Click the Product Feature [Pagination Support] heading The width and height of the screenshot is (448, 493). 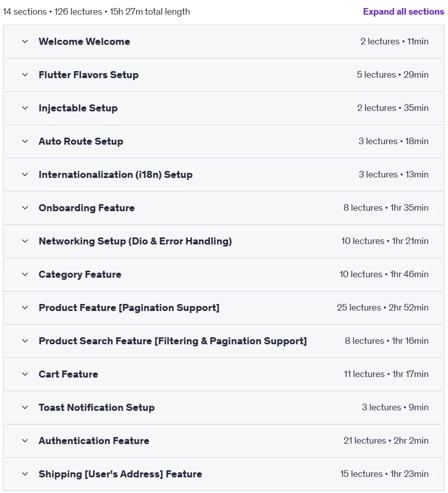tap(129, 308)
